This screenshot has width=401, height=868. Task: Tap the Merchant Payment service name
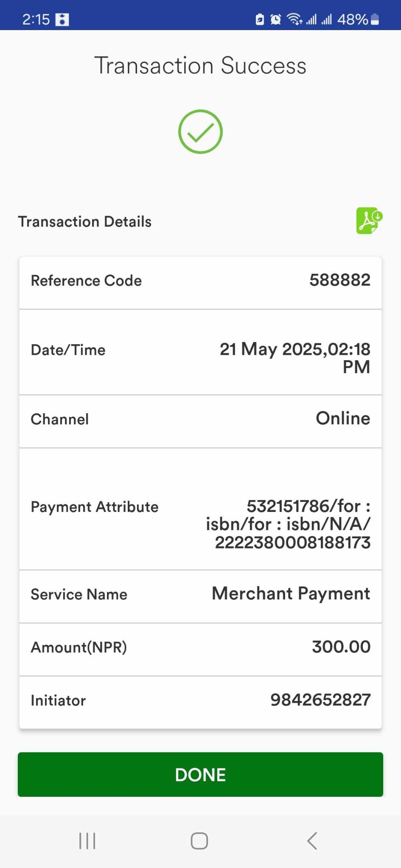coord(291,594)
